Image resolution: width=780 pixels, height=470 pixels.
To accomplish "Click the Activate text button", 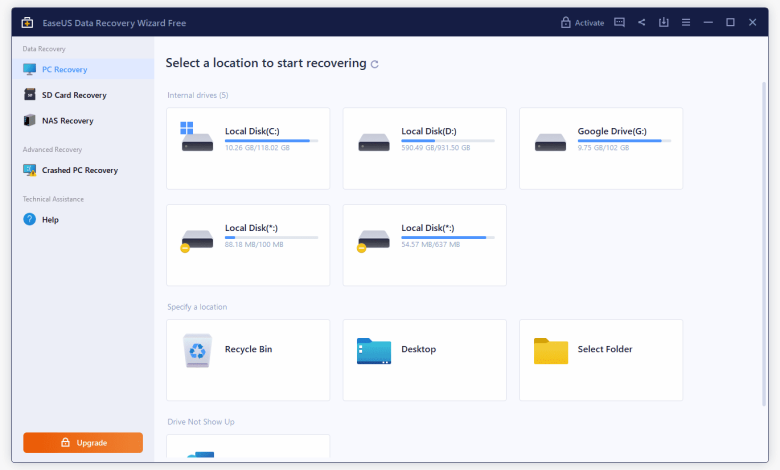I will (x=589, y=23).
